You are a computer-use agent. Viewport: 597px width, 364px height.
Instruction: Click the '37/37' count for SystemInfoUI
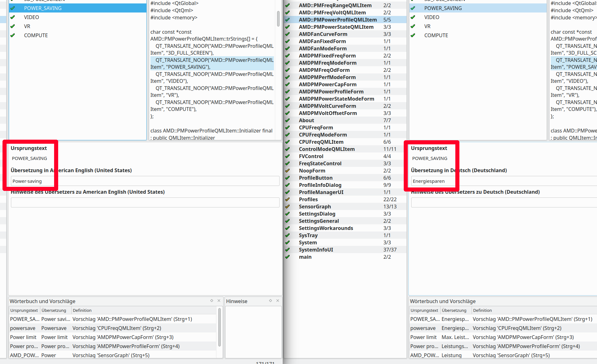pyautogui.click(x=390, y=250)
